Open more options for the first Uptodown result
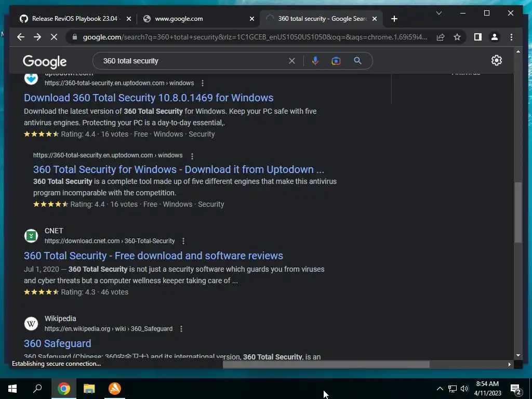Screen dimensions: 532x399 point(203,83)
